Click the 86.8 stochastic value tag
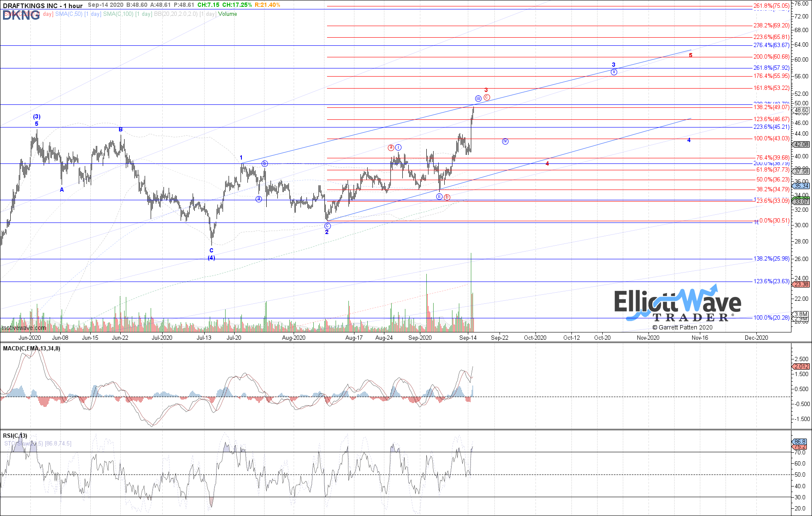The height and width of the screenshot is (516, 812). (800, 442)
